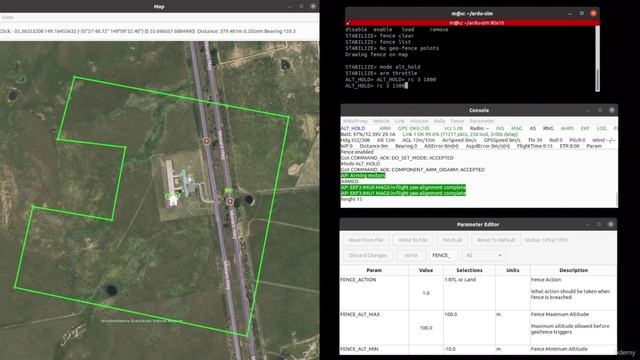The image size is (640, 360).
Task: Click the ALT_HOLD mode status in Console
Action: click(x=353, y=128)
